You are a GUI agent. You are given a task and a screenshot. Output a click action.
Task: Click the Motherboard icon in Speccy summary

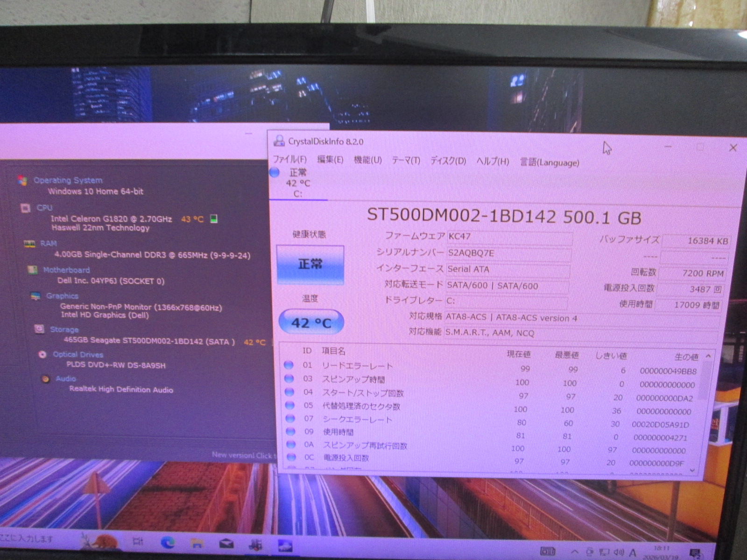[32, 270]
